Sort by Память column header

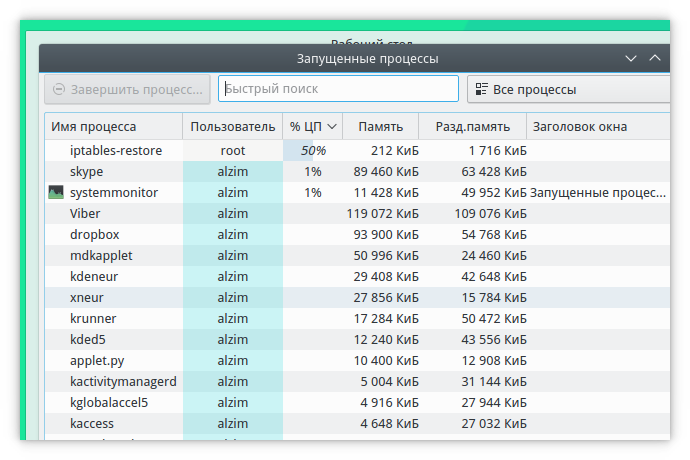tap(381, 127)
